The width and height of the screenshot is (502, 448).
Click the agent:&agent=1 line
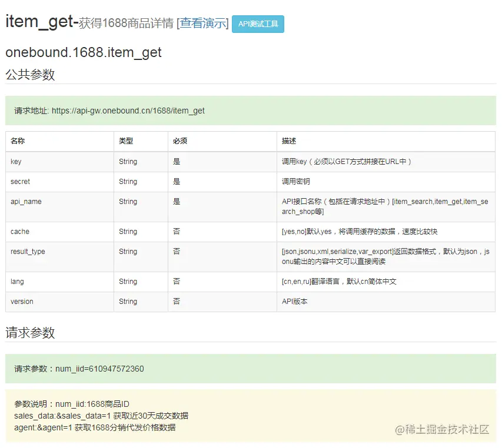[95, 428]
